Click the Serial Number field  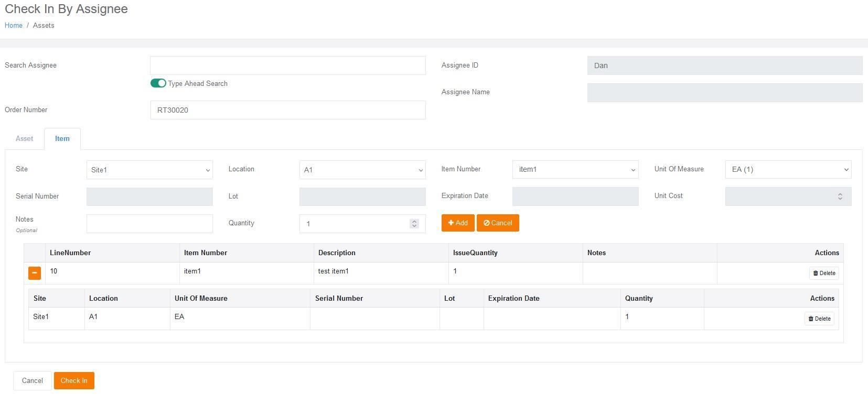(149, 196)
